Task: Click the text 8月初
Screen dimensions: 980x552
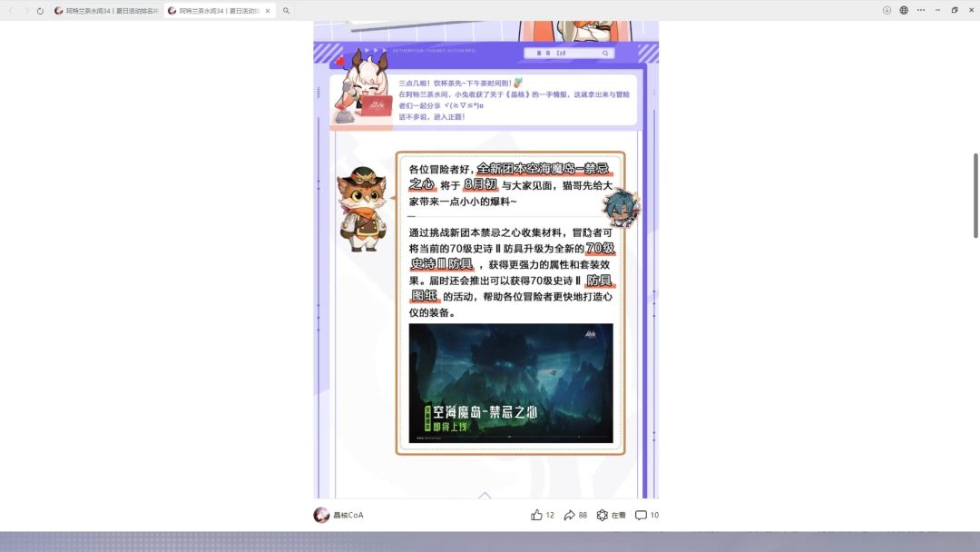Action: coord(480,184)
